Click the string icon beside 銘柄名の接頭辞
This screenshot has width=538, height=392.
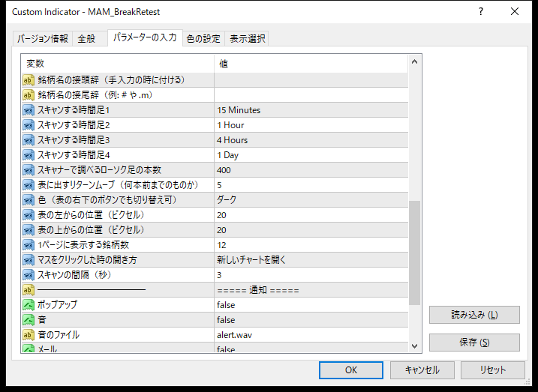pos(29,80)
